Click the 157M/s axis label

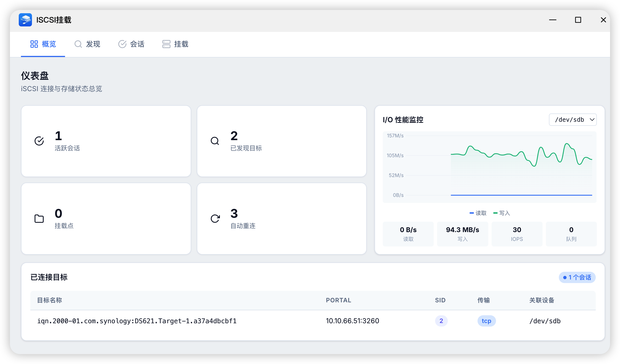click(395, 135)
